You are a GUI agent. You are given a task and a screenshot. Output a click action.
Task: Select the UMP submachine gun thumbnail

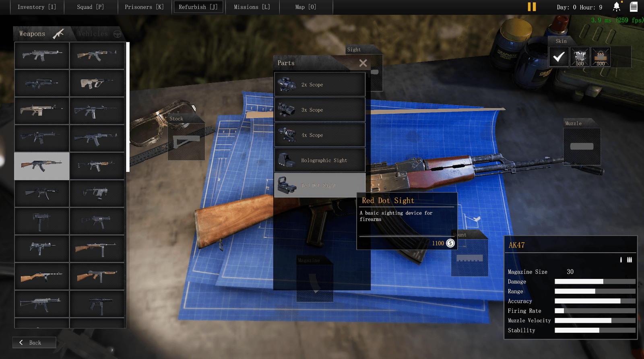point(97,221)
